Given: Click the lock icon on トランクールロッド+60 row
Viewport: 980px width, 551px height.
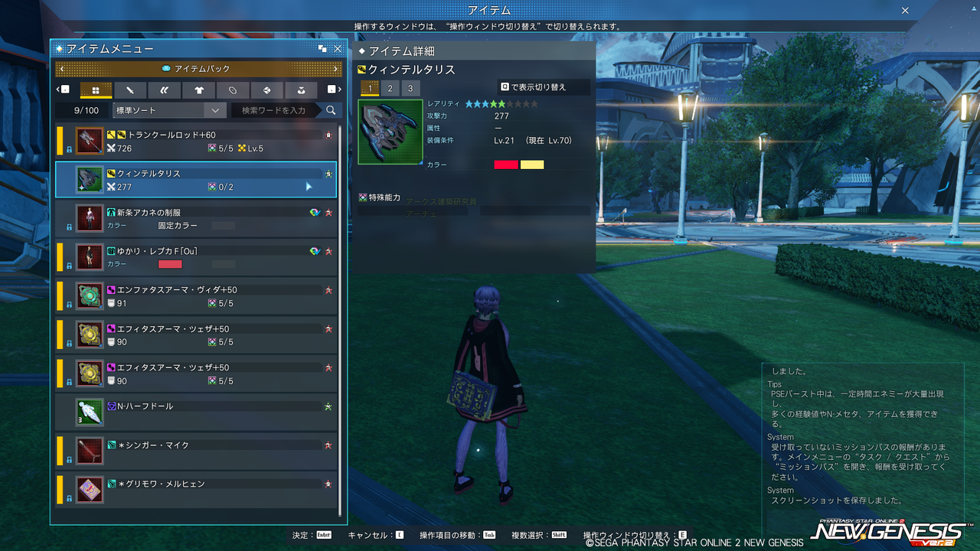Looking at the screenshot, I should 69,149.
